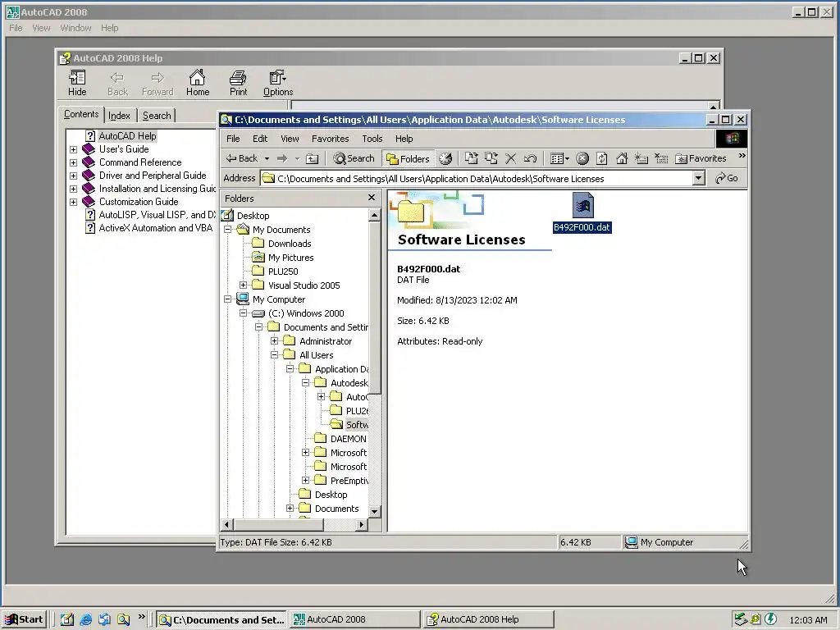Click the History icon in Explorer toolbar
This screenshot has width=840, height=630.
[x=445, y=158]
